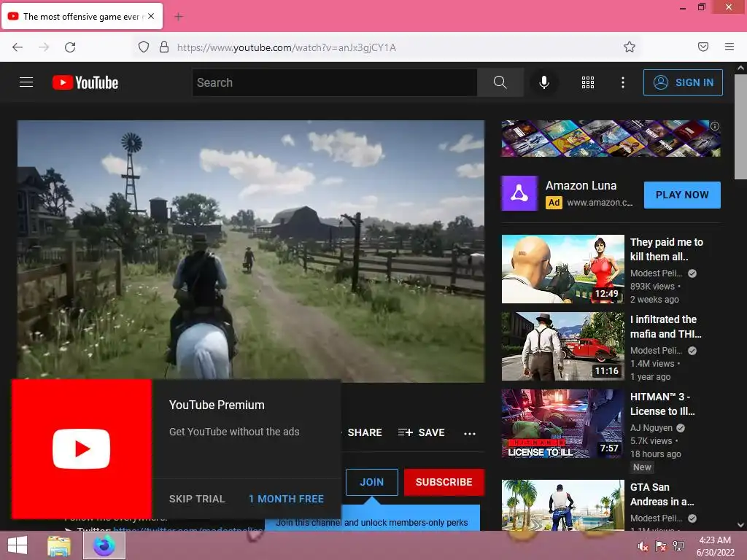
Task: Start voice search with the microphone icon
Action: tap(544, 82)
